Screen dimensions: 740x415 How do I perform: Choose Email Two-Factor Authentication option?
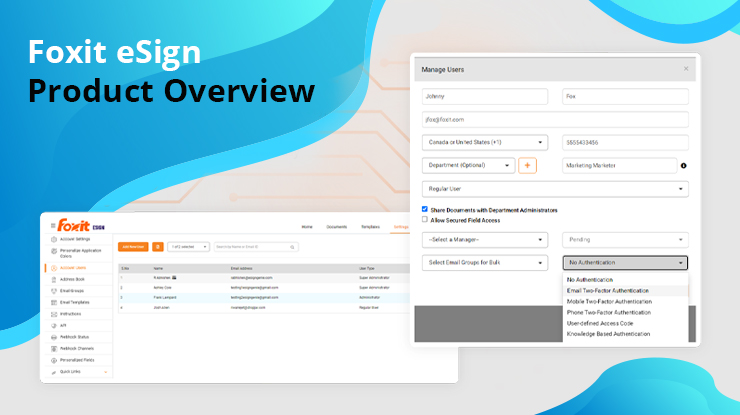coord(608,291)
